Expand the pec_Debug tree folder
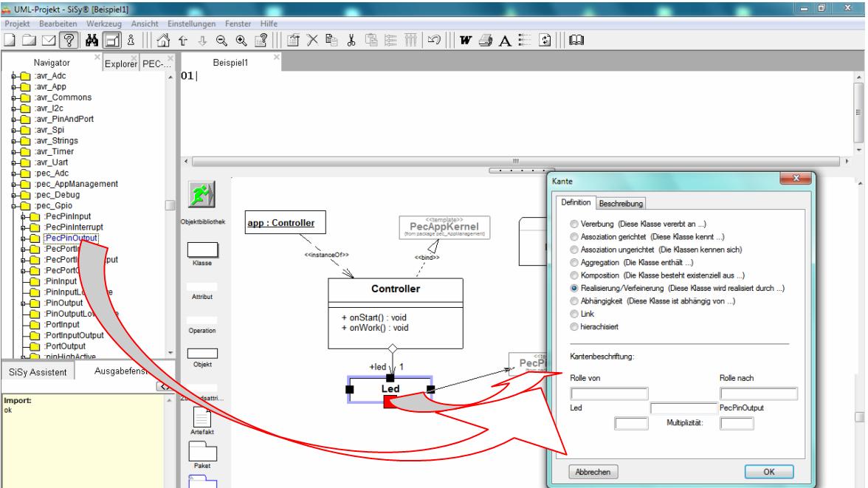The height and width of the screenshot is (488, 868). tap(14, 195)
